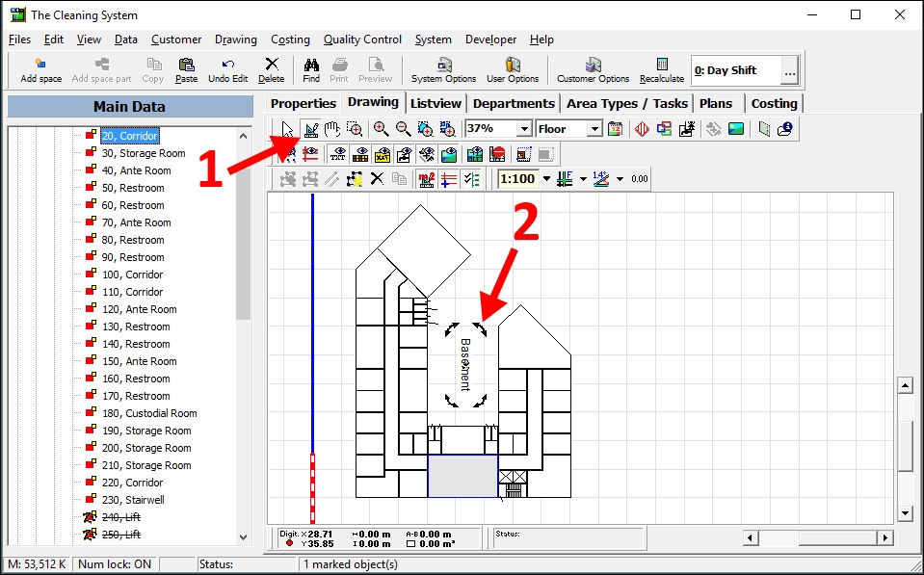
Task: Click the black X delete drawing tool
Action: [377, 179]
